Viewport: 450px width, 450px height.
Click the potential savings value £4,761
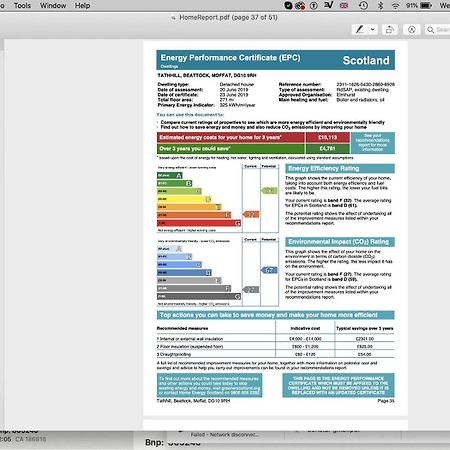click(328, 149)
